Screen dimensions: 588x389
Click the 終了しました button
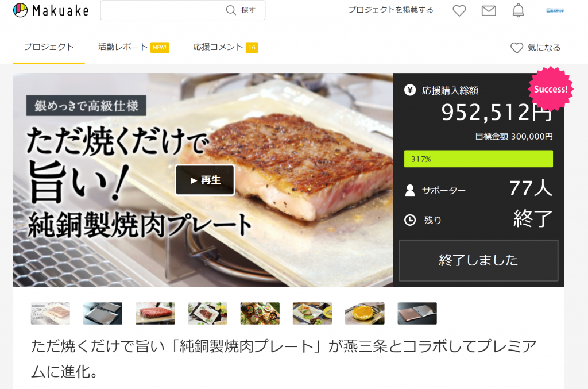pyautogui.click(x=478, y=260)
